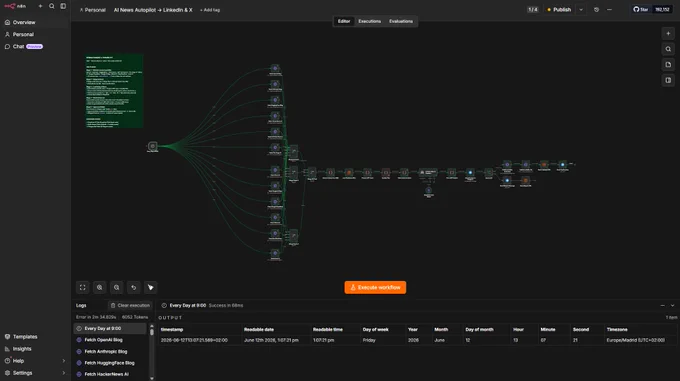The width and height of the screenshot is (680, 381).
Task: Reset the canvas zoom
Action: point(134,287)
